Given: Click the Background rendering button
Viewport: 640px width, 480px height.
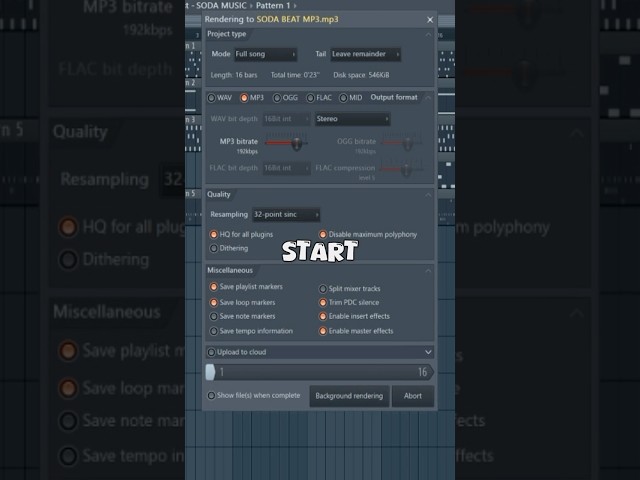Looking at the screenshot, I should pos(349,396).
